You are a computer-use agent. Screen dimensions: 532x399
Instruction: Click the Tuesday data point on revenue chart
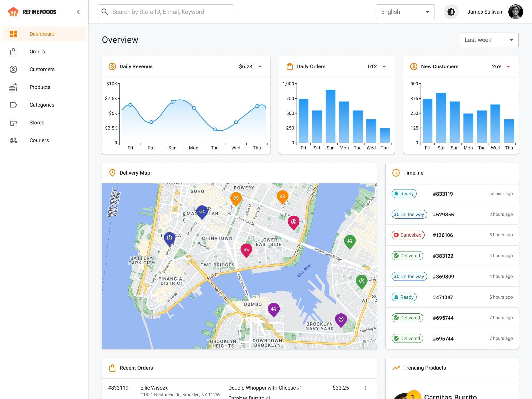coord(215,129)
